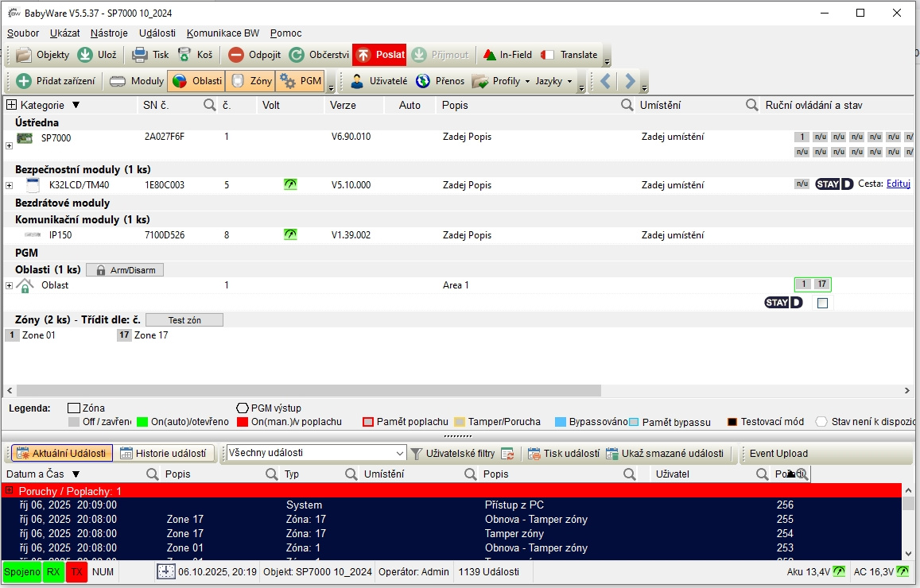Switch to Historie událostí tab
This screenshot has height=588, width=920.
coord(165,453)
